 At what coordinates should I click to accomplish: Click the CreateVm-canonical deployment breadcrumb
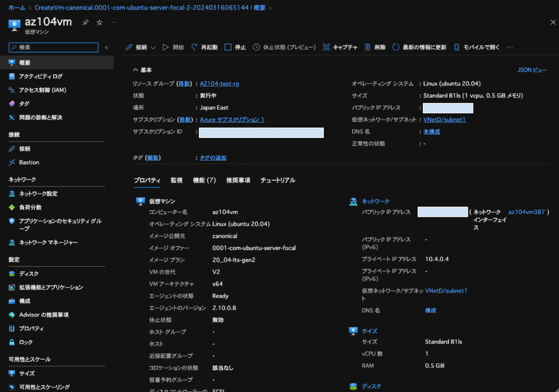pyautogui.click(x=150, y=8)
